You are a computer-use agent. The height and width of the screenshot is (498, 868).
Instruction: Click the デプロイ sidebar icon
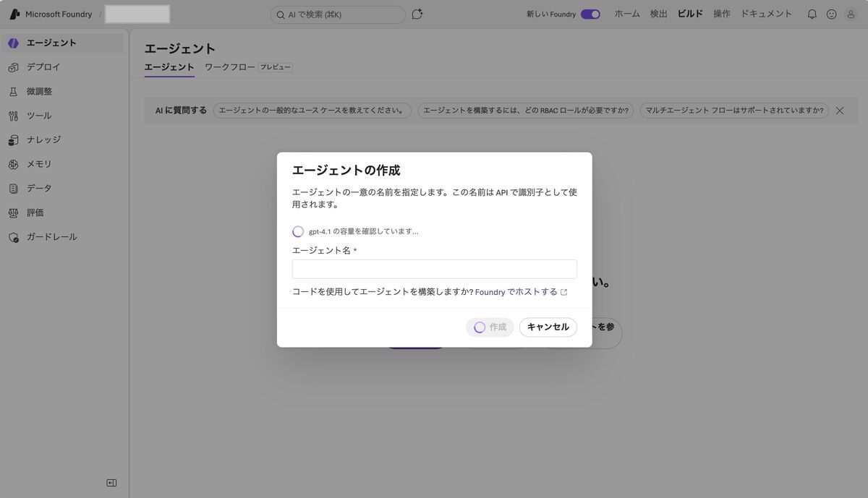click(x=13, y=67)
